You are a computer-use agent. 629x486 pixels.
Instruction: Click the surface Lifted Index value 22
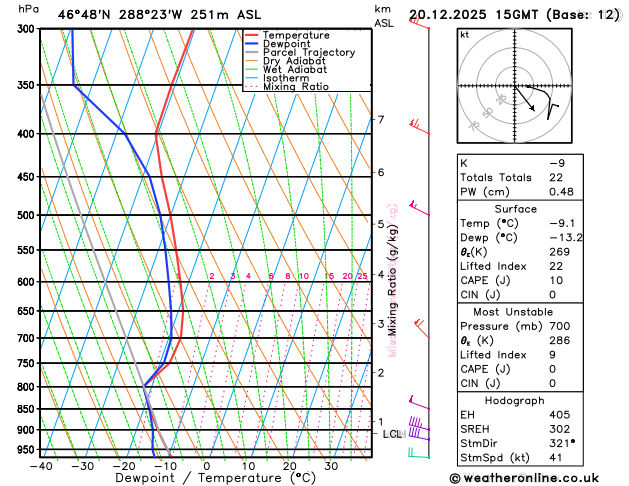coord(556,266)
